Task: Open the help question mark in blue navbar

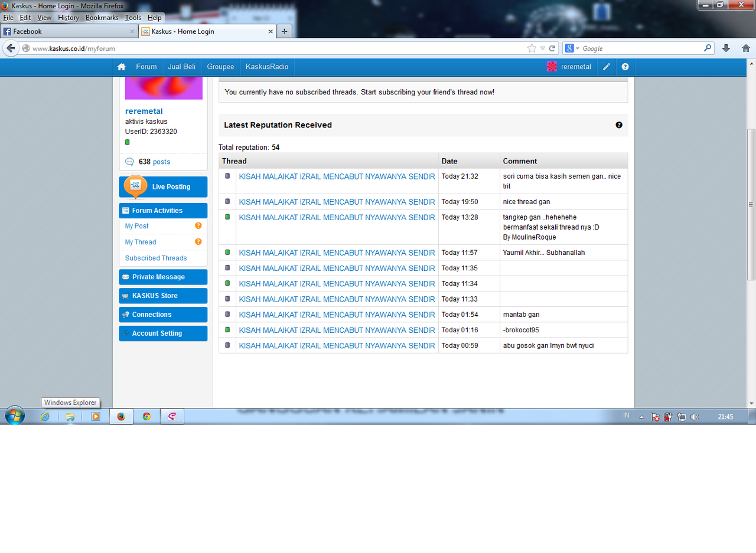Action: pyautogui.click(x=625, y=67)
